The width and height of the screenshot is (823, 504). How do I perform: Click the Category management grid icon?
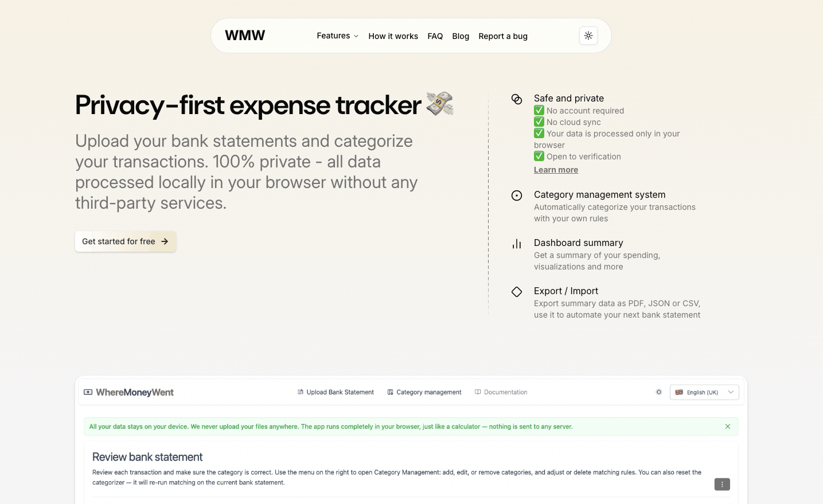(391, 392)
